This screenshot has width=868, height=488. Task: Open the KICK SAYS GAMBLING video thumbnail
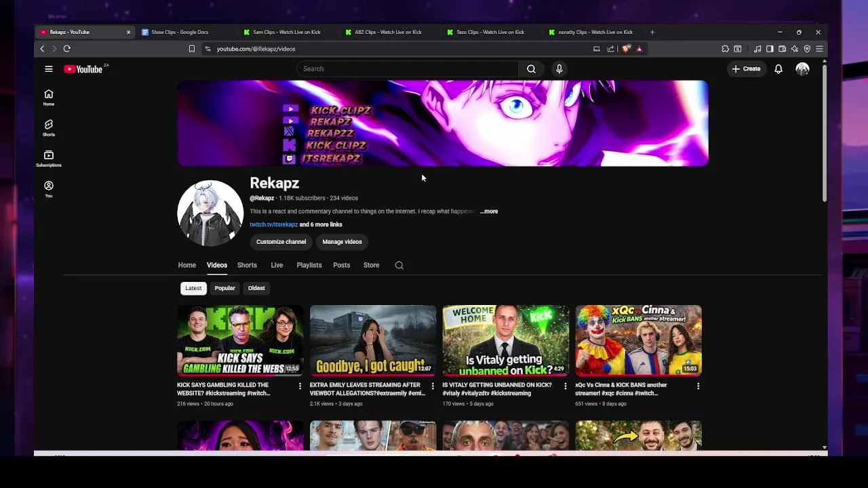tap(240, 340)
